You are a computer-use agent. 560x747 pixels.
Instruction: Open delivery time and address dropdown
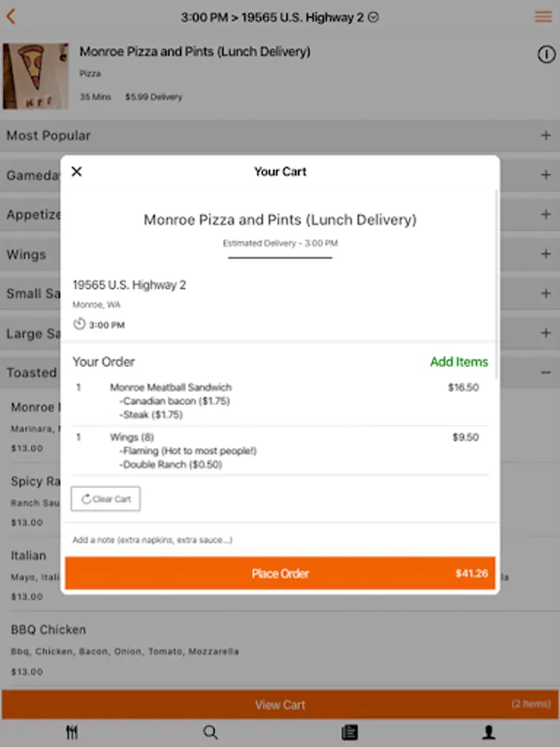point(280,17)
